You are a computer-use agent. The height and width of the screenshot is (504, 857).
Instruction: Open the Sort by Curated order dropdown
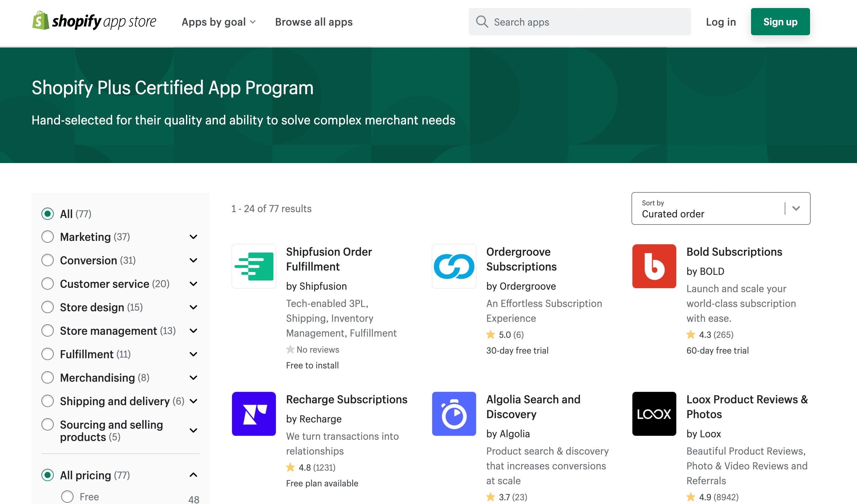coord(721,208)
